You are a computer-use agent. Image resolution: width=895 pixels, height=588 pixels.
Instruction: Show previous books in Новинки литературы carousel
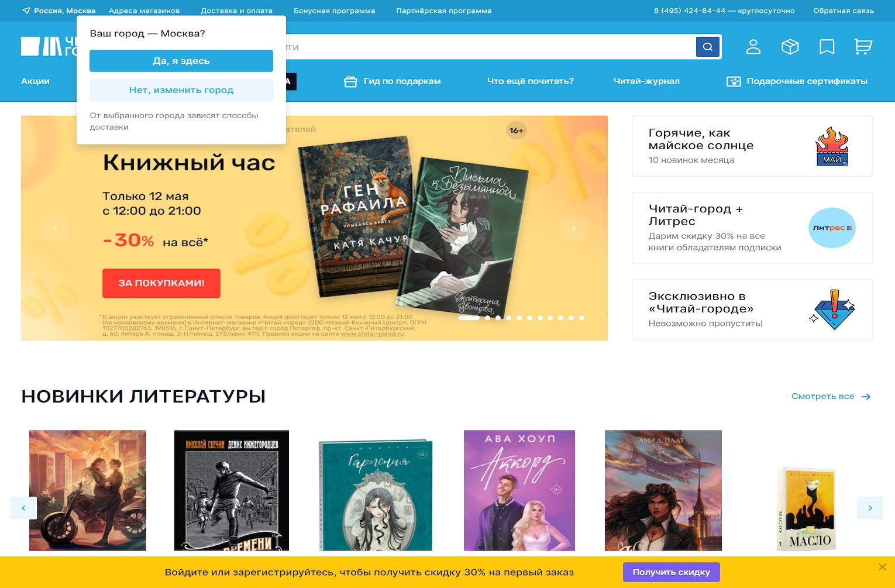click(x=23, y=508)
